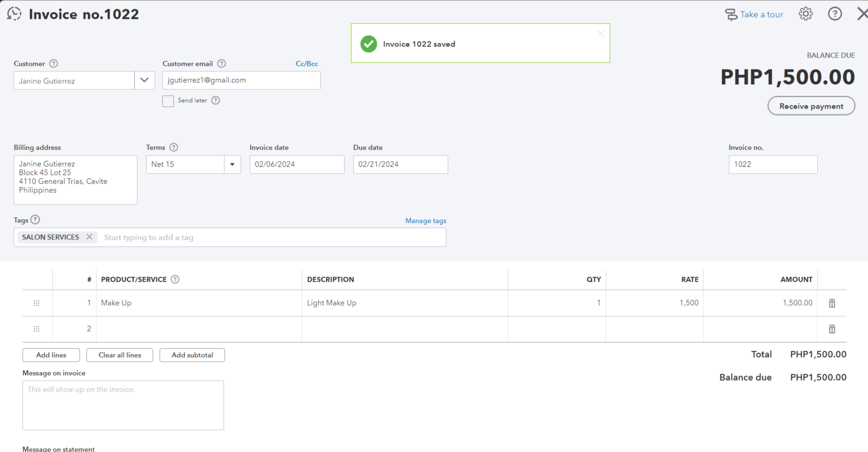Viewport: 868px width, 452px height.
Task: Click the Message on invoice text area
Action: (123, 405)
